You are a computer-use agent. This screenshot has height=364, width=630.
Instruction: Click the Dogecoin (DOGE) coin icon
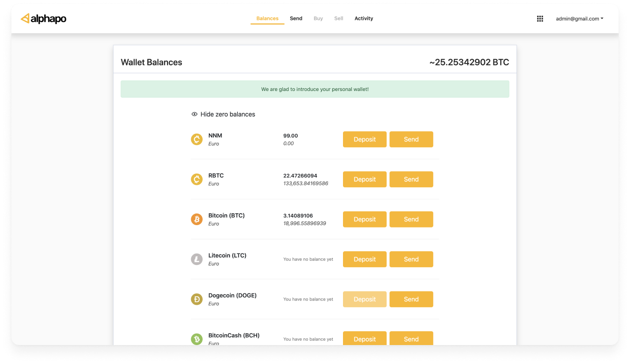(x=196, y=299)
